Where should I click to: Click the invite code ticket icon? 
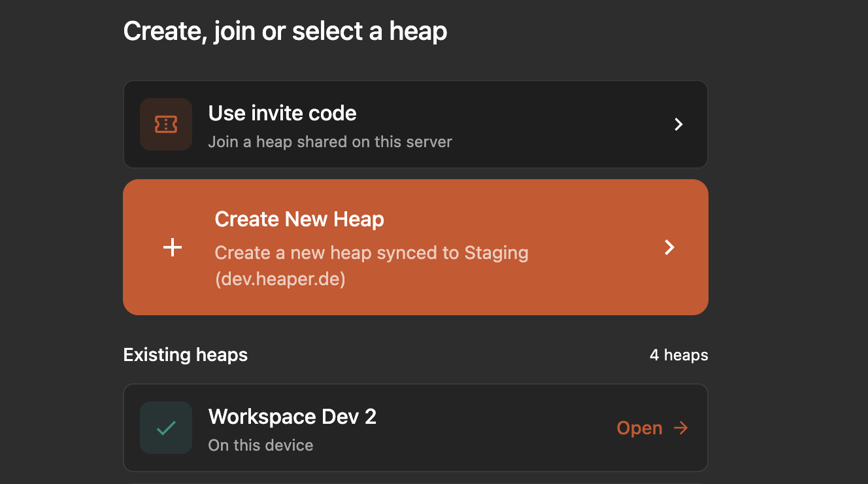(x=166, y=124)
